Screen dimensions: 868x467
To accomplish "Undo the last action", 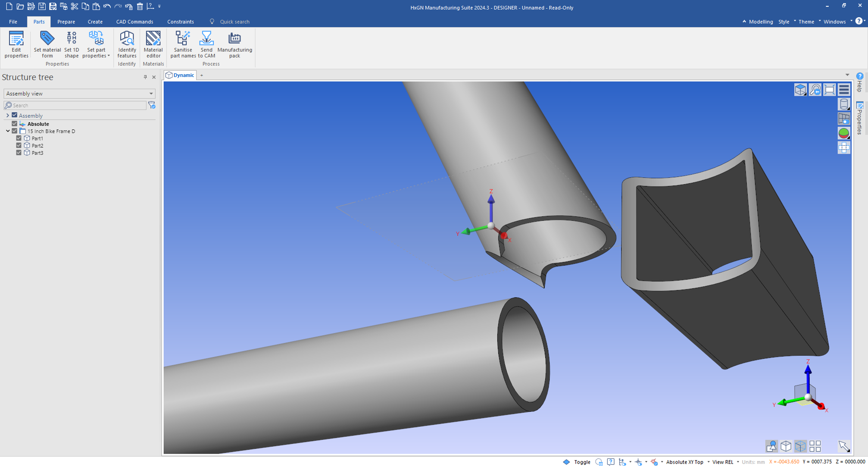I will tap(107, 6).
